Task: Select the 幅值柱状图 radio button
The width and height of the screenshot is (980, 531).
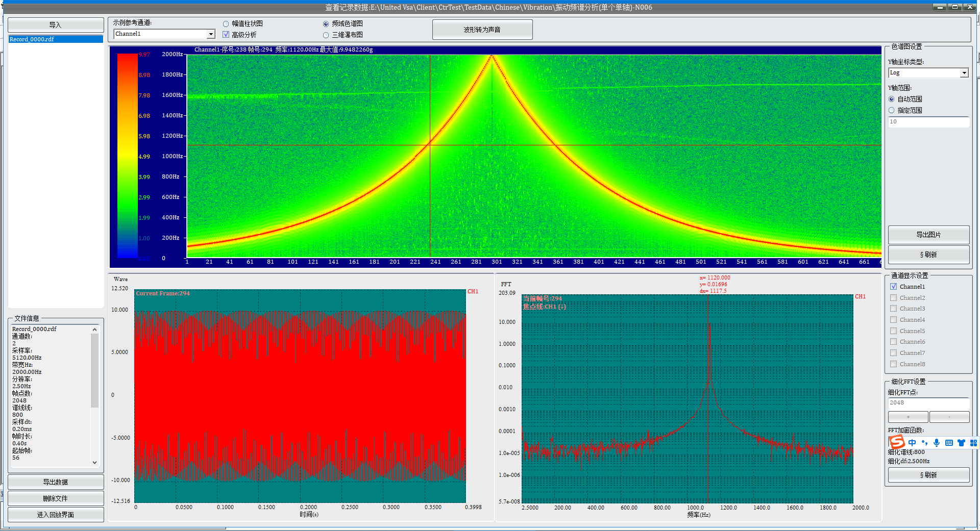Action: point(226,24)
